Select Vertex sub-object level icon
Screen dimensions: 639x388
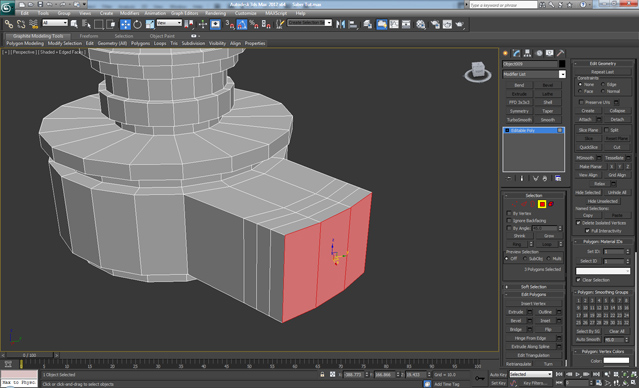coord(515,204)
